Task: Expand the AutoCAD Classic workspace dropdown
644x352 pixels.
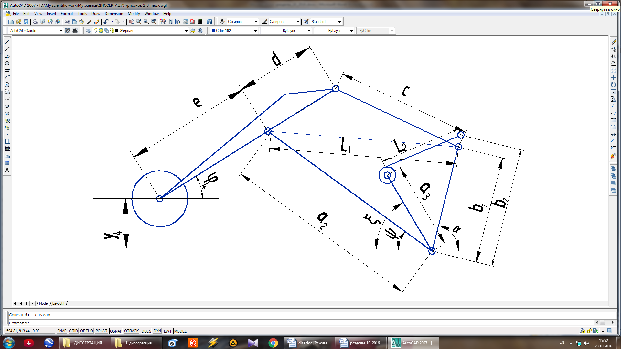Action: 61,31
